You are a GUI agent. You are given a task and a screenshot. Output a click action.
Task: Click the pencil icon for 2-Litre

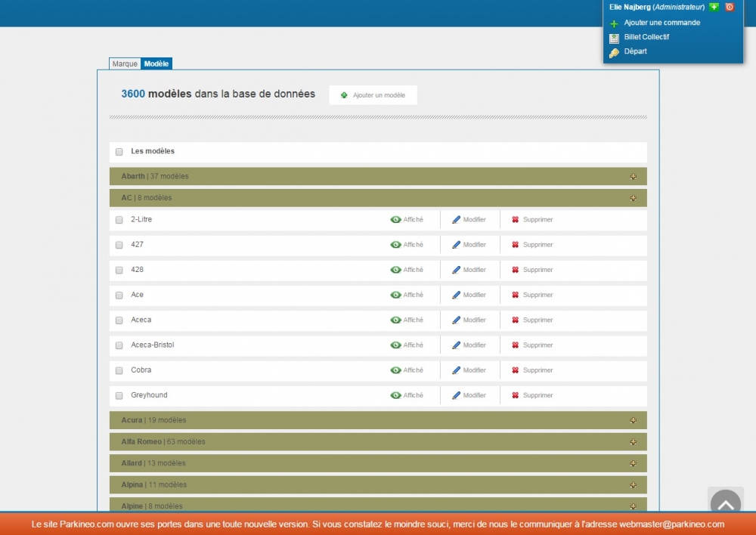[x=456, y=220]
